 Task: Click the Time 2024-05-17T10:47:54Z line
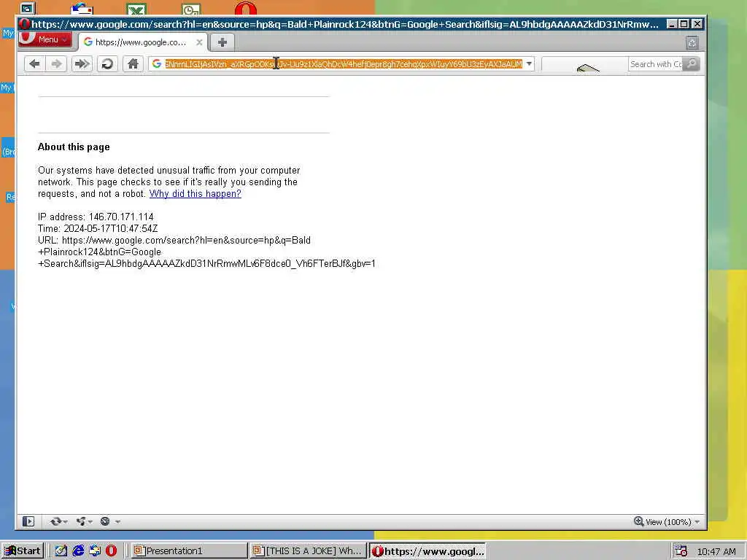tap(98, 228)
